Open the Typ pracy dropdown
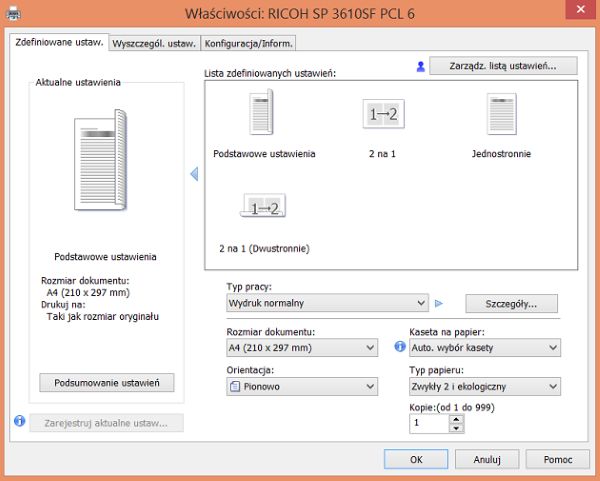Viewport: 600px width, 481px height. [327, 303]
